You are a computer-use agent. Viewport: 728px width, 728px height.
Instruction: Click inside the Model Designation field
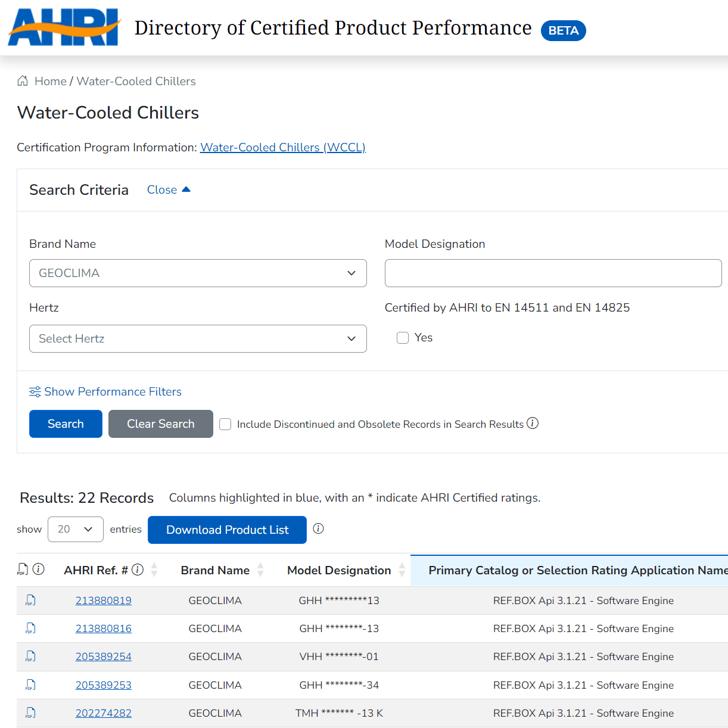pos(553,273)
